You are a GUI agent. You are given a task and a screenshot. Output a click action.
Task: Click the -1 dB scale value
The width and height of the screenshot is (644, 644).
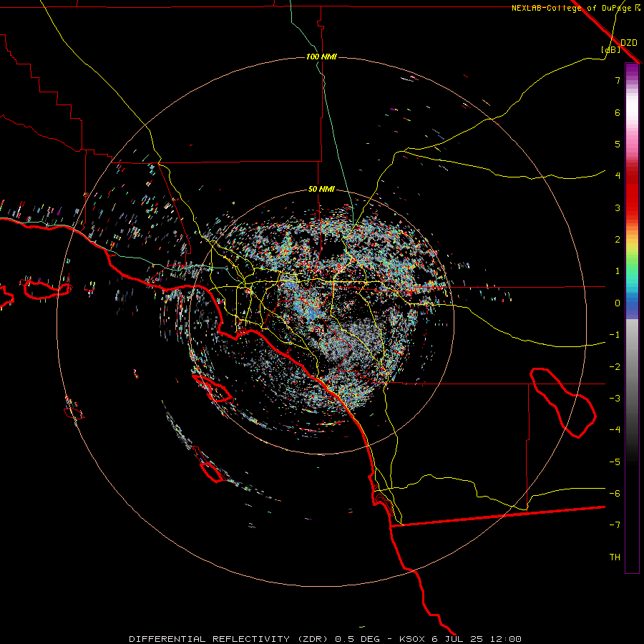pyautogui.click(x=615, y=335)
